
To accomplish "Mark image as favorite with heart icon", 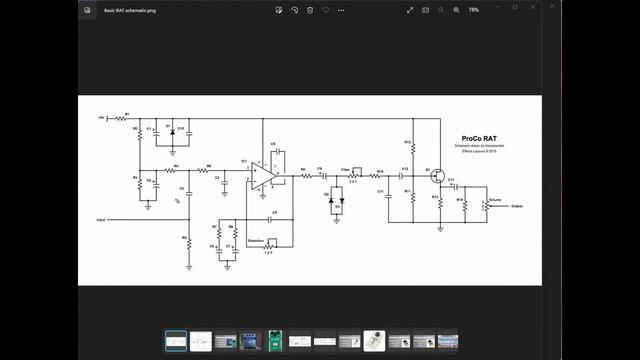I will [x=326, y=10].
